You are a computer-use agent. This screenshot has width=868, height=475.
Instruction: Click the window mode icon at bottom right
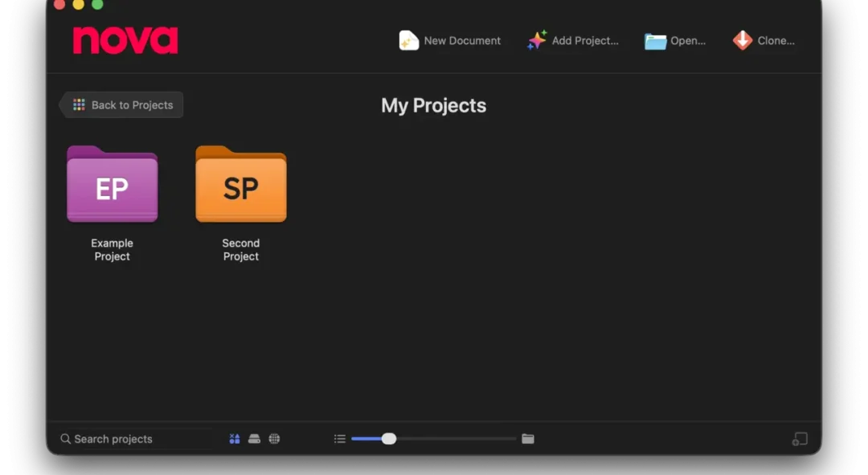[x=800, y=439]
